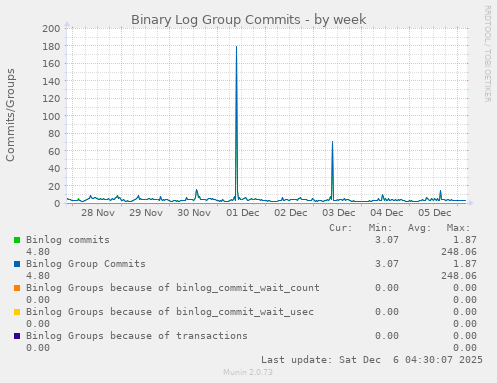Click the purple transactions legend swatch
Screen dimensions: 497x383
pyautogui.click(x=17, y=336)
